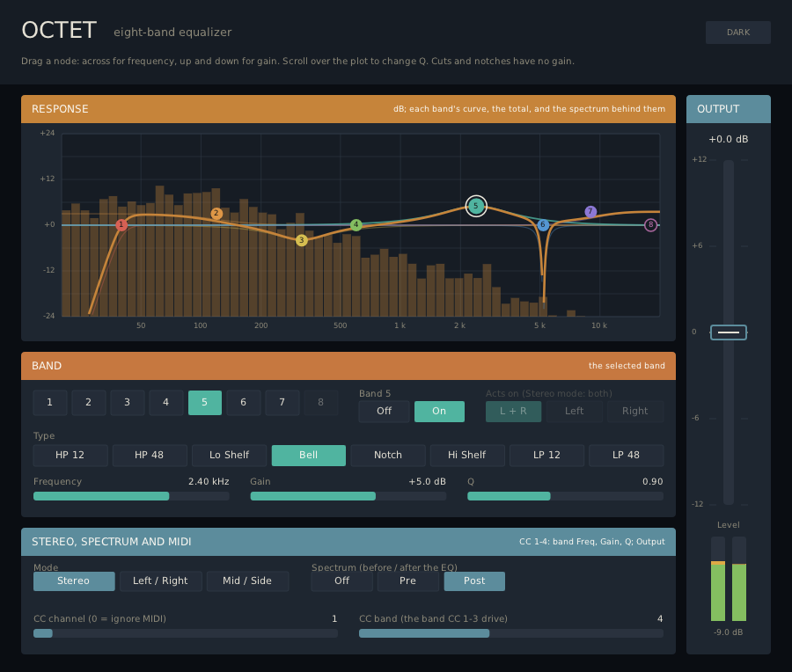792x672 pixels.
Task: Click the Frequency slider bar
Action: tap(131, 496)
